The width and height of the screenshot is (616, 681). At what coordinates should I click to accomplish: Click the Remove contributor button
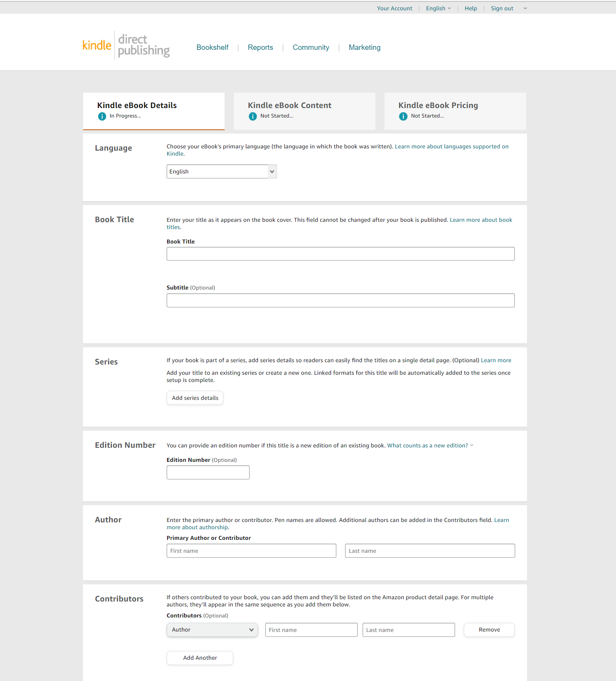click(489, 630)
